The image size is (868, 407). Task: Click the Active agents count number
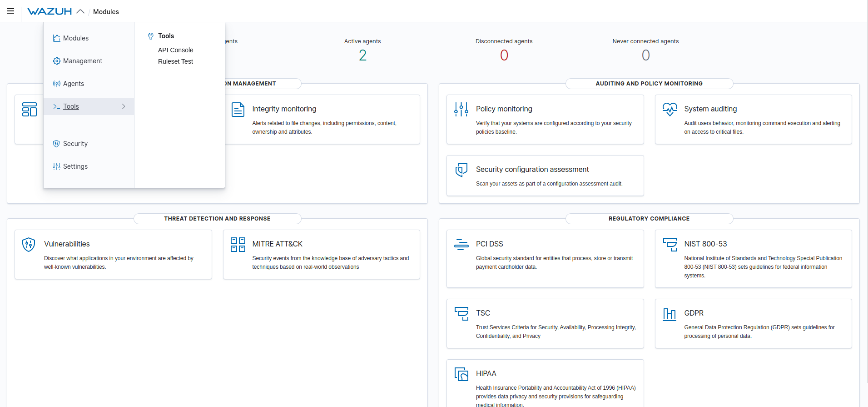point(362,55)
